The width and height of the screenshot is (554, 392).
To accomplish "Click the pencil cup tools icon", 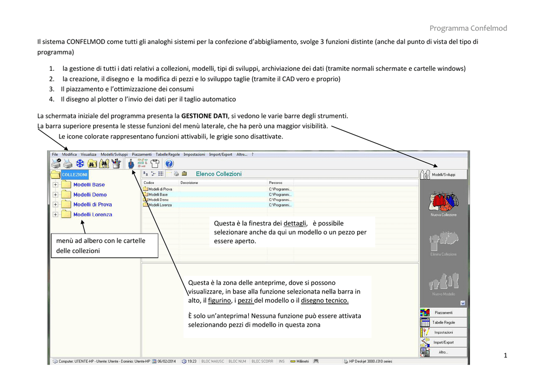I will coord(116,163).
